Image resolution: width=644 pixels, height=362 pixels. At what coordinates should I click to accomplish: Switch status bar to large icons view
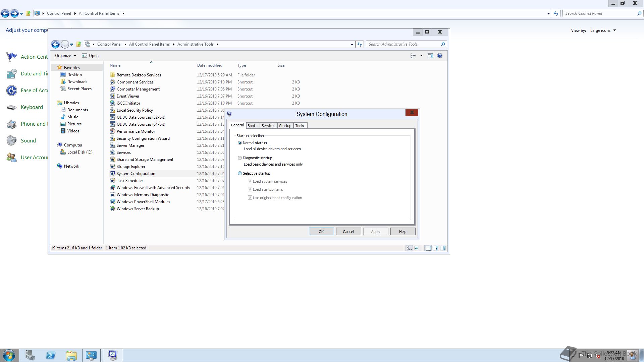click(x=417, y=248)
